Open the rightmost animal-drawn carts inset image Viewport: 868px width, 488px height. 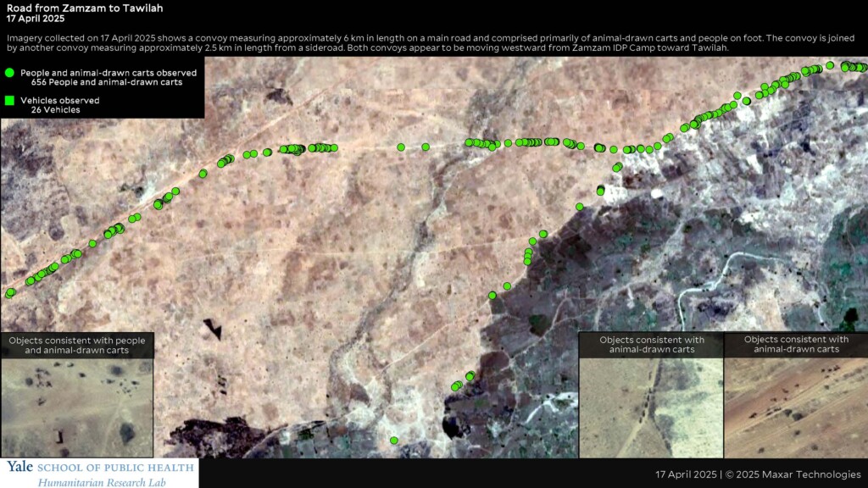pyautogui.click(x=796, y=408)
